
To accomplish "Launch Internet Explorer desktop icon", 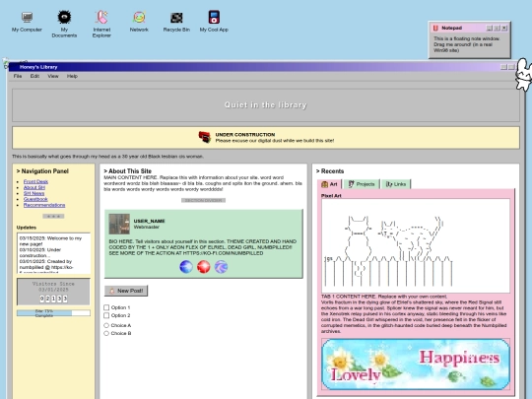I will (101, 24).
